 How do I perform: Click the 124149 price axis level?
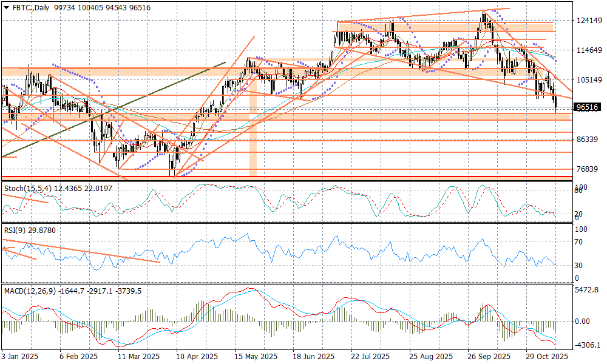[588, 21]
